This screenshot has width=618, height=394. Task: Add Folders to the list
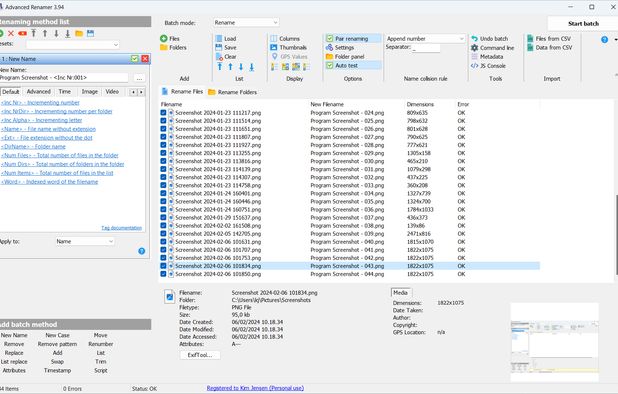point(173,48)
